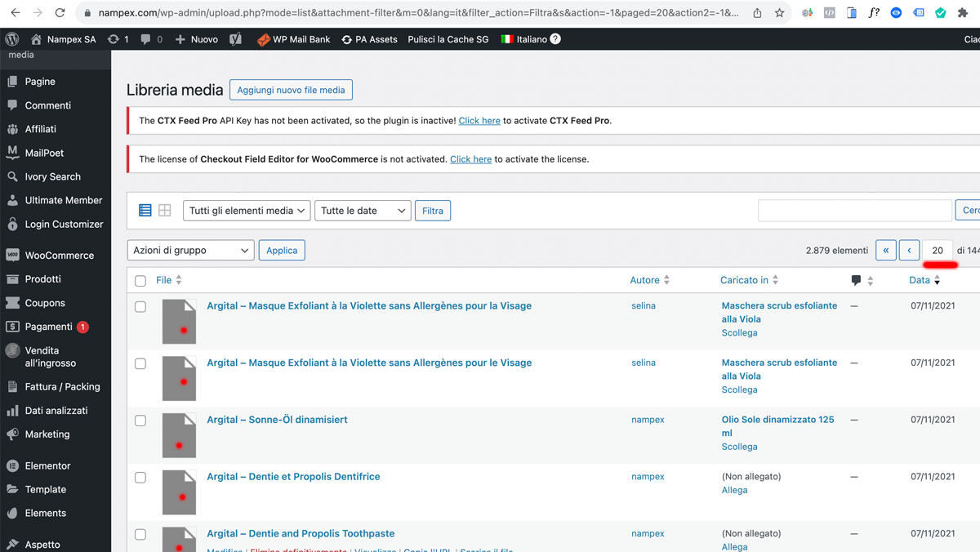The height and width of the screenshot is (552, 980).
Task: Switch to list view icon
Action: (145, 211)
